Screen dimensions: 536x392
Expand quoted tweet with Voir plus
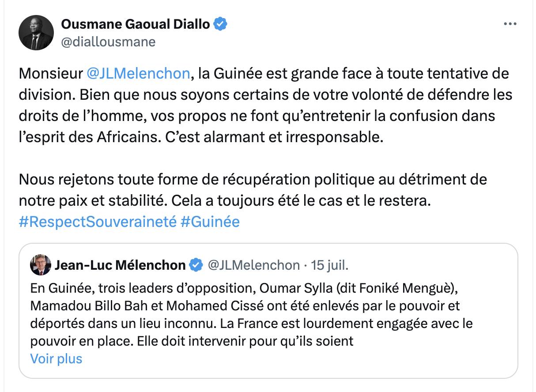tap(56, 358)
